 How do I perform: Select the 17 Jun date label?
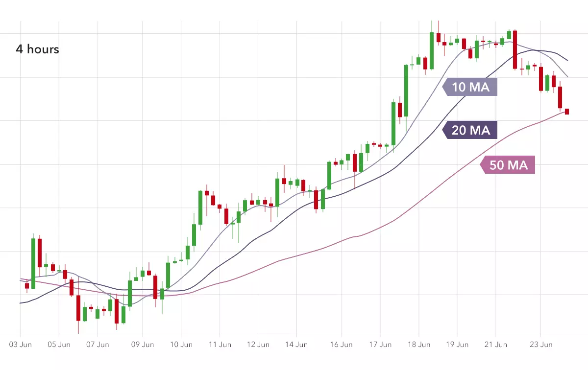[x=380, y=345]
